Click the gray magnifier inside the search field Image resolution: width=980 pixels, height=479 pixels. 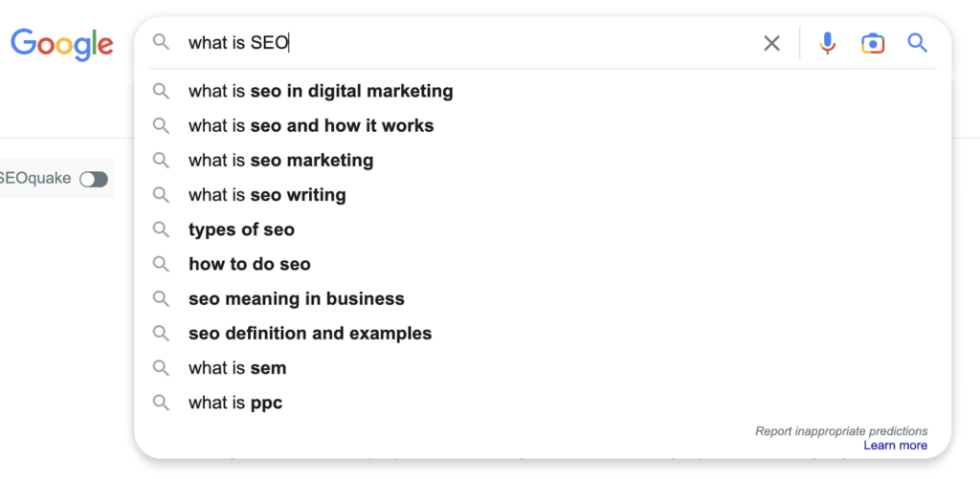click(161, 42)
